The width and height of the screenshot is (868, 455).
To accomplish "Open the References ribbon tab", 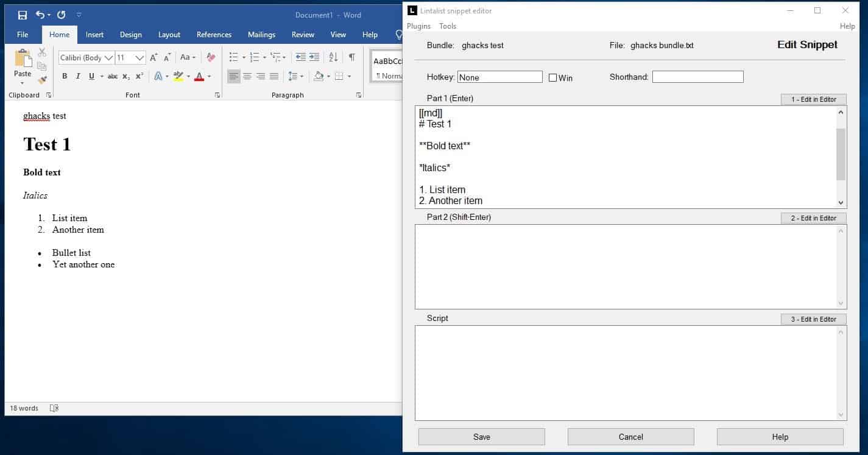I will point(214,35).
